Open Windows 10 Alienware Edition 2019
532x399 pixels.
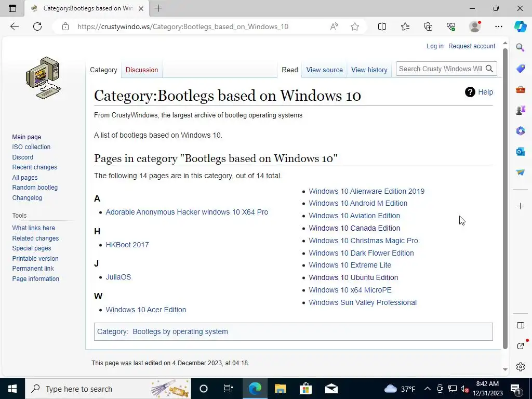tap(366, 191)
